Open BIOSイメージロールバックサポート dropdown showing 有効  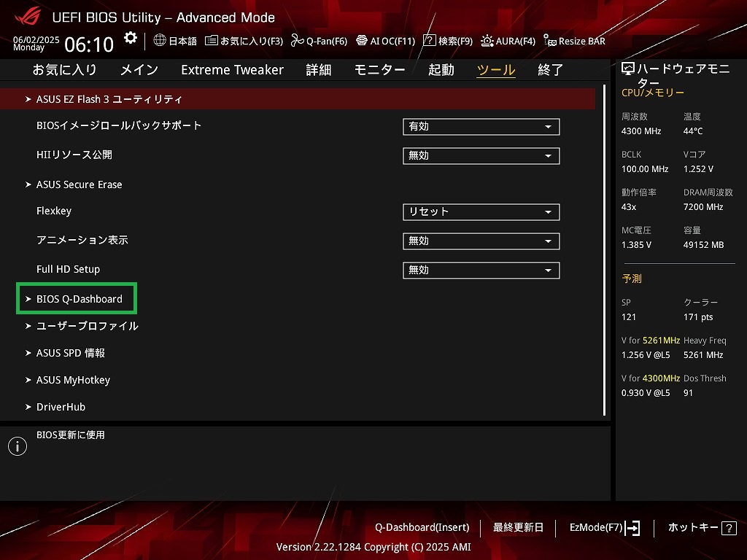point(481,127)
